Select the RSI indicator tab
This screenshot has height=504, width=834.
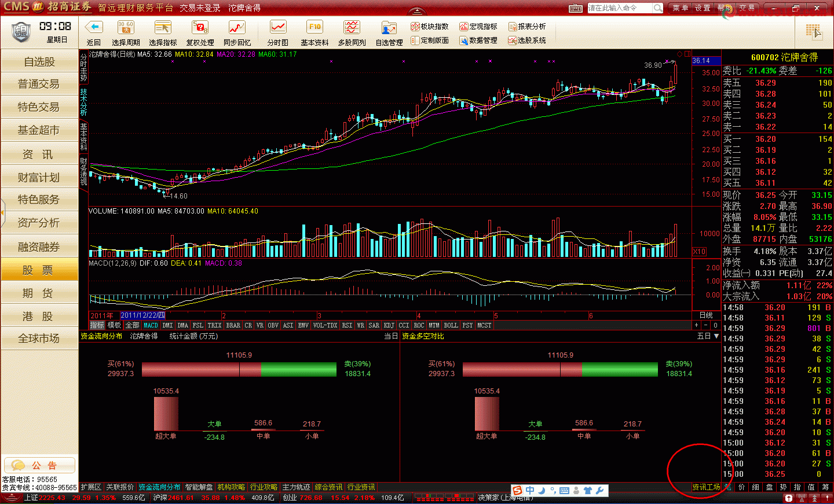(x=347, y=325)
